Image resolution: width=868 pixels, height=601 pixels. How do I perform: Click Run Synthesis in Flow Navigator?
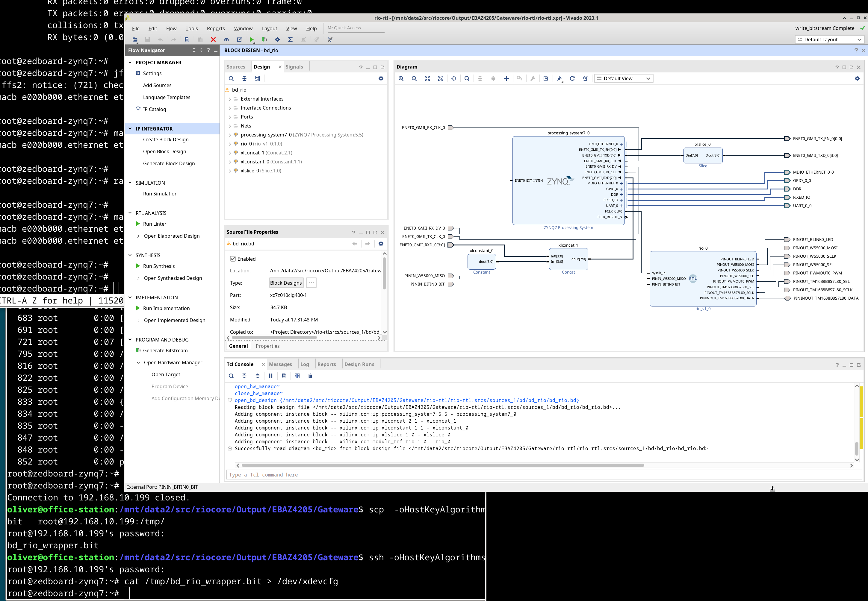click(x=159, y=266)
